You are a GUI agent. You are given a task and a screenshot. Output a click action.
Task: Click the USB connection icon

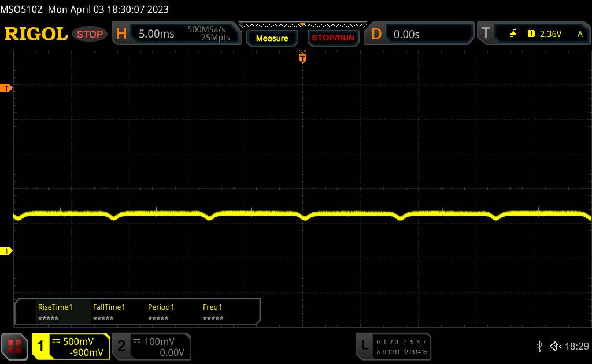click(x=539, y=346)
